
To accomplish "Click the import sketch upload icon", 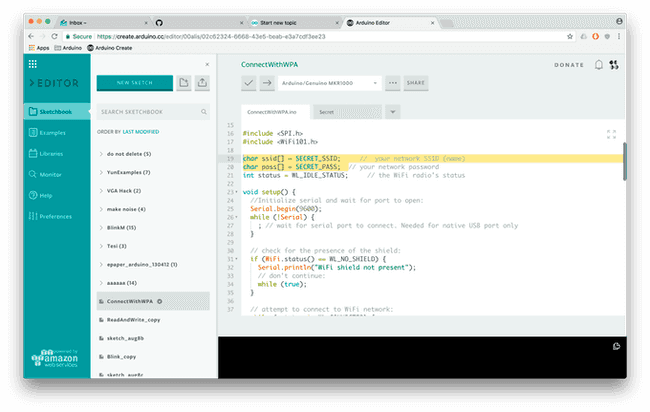I will click(x=202, y=83).
